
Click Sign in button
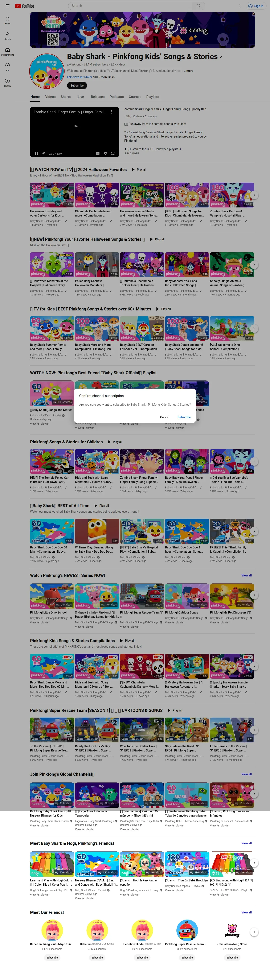click(x=255, y=6)
